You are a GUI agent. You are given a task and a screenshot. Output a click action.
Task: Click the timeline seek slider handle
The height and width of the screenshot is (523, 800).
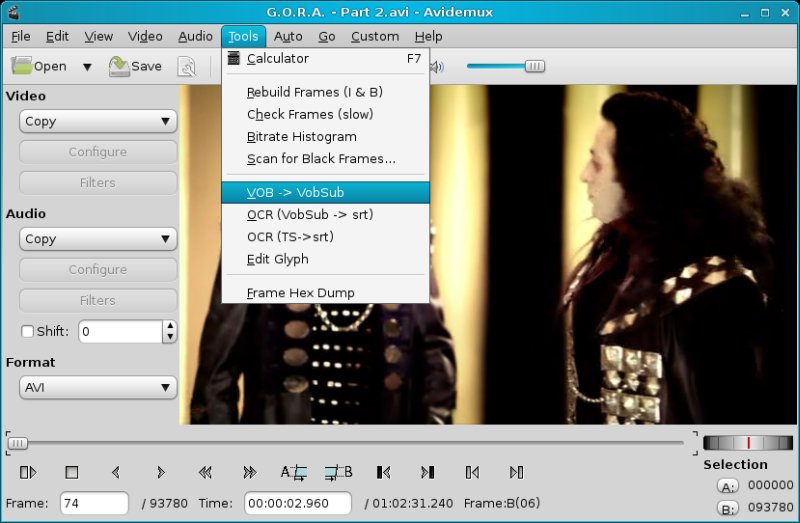[x=18, y=443]
